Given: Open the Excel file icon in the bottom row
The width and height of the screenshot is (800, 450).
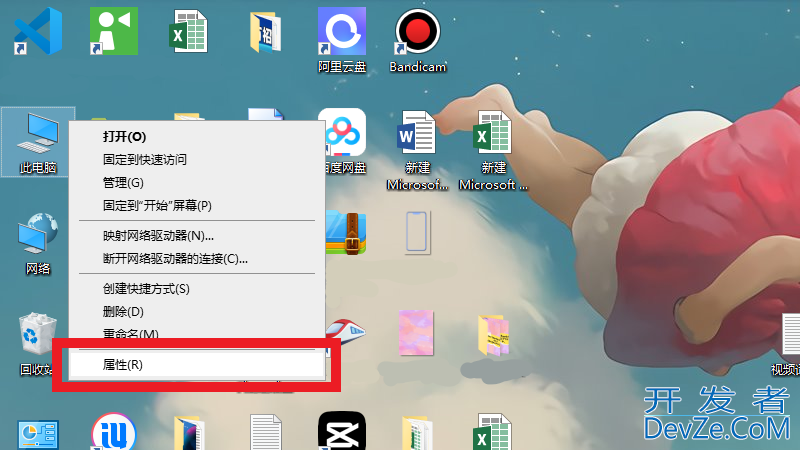Looking at the screenshot, I should pos(492,432).
